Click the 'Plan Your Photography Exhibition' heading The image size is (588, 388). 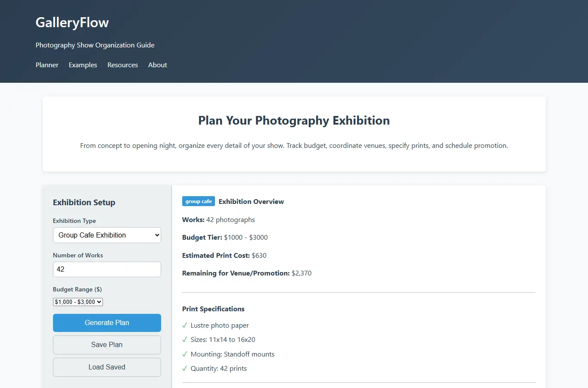(x=294, y=121)
